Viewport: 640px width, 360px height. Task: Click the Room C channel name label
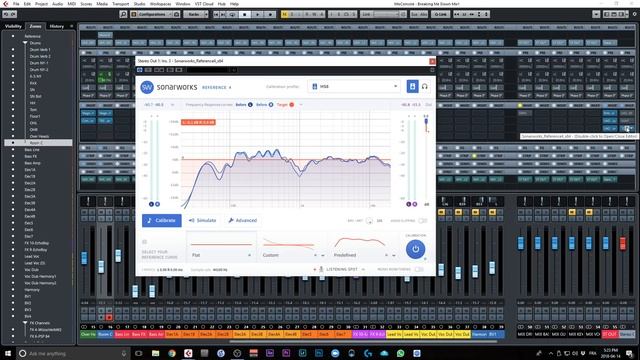[x=105, y=334]
